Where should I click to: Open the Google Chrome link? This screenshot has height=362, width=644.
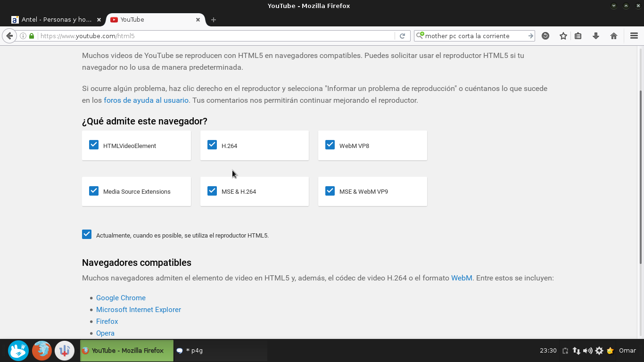(x=121, y=298)
